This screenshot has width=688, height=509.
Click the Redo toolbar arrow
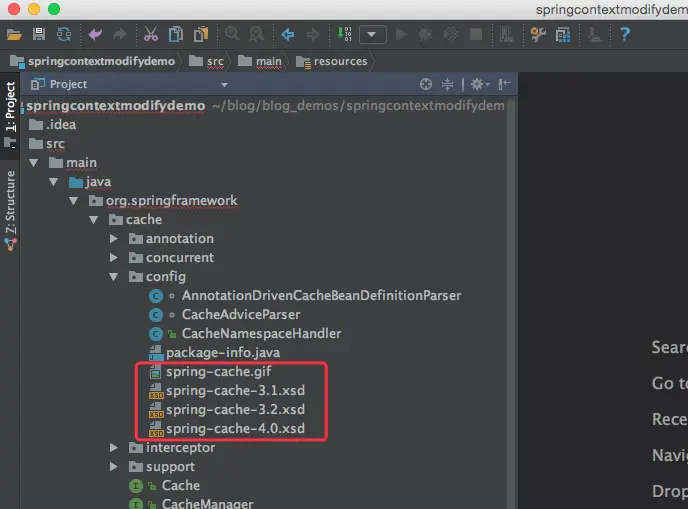(119, 34)
